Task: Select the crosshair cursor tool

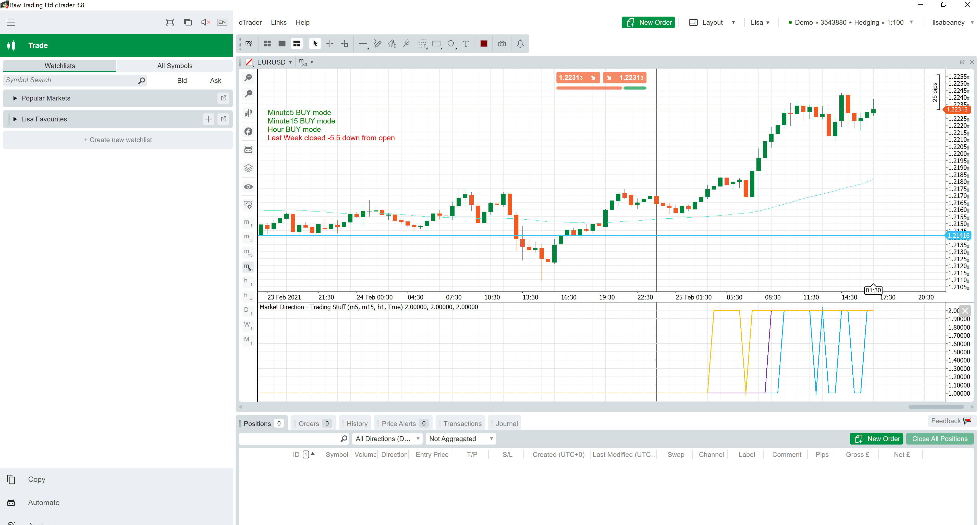Action: tap(330, 44)
